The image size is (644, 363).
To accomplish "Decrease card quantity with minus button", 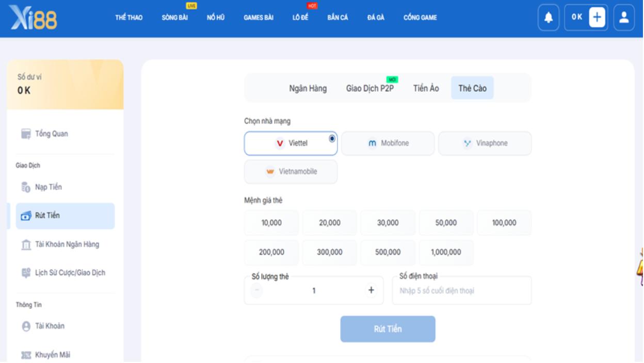I will click(x=256, y=290).
